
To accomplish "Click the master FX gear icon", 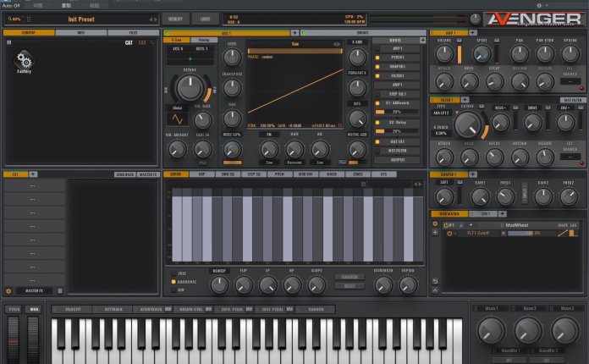I will click(8, 290).
